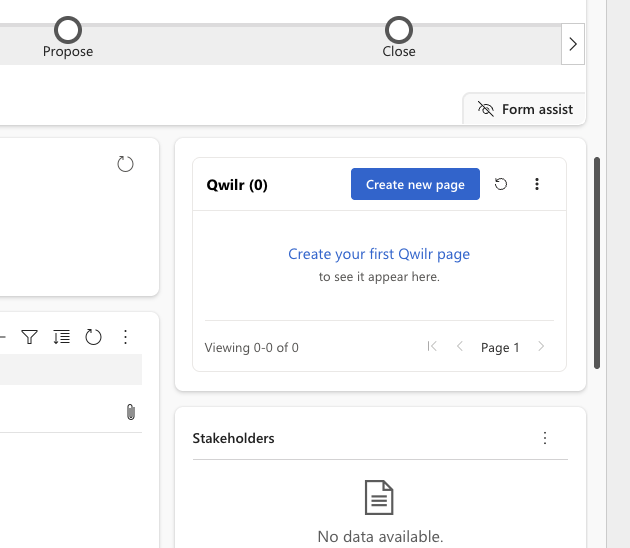The height and width of the screenshot is (548, 630).
Task: Refresh the Qwilr pages list
Action: tap(501, 184)
